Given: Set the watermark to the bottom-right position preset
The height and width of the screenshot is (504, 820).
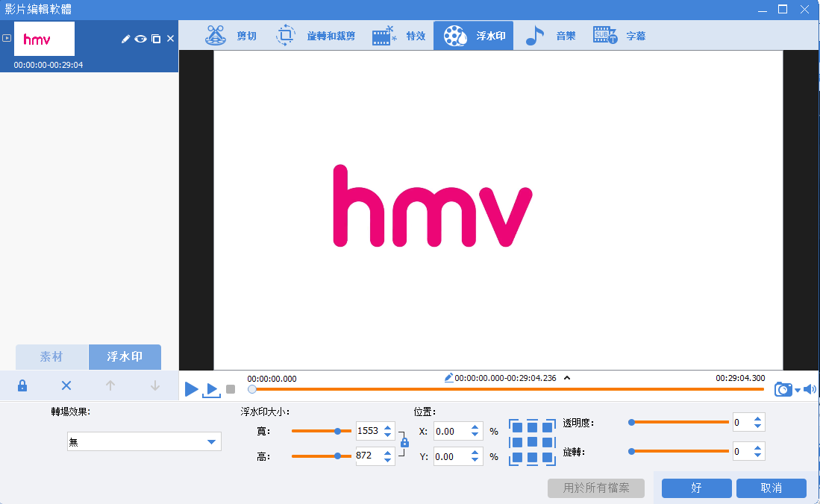Looking at the screenshot, I should (x=548, y=458).
